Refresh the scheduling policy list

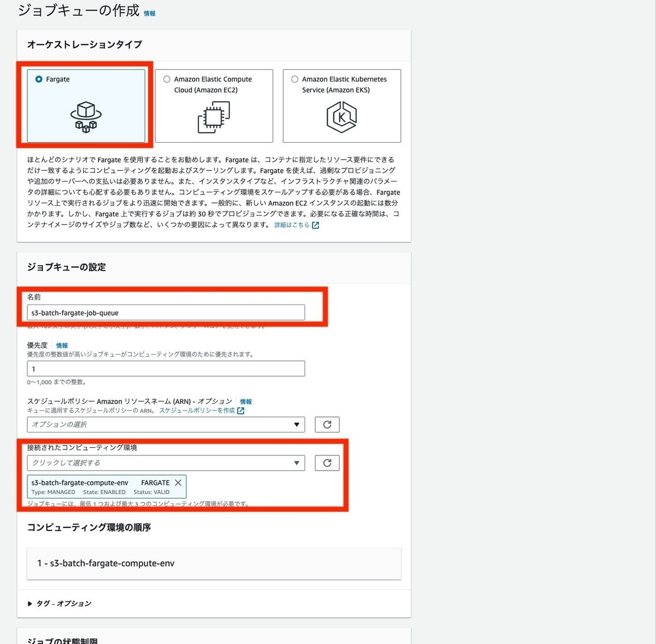pos(327,424)
